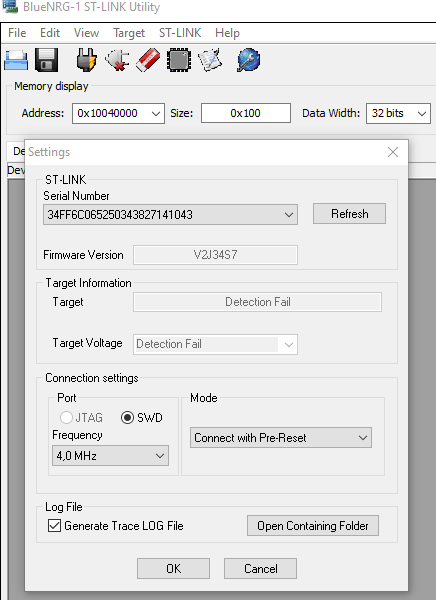The height and width of the screenshot is (600, 436).
Task: Click the Full chip erase eraser icon
Action: (x=148, y=60)
